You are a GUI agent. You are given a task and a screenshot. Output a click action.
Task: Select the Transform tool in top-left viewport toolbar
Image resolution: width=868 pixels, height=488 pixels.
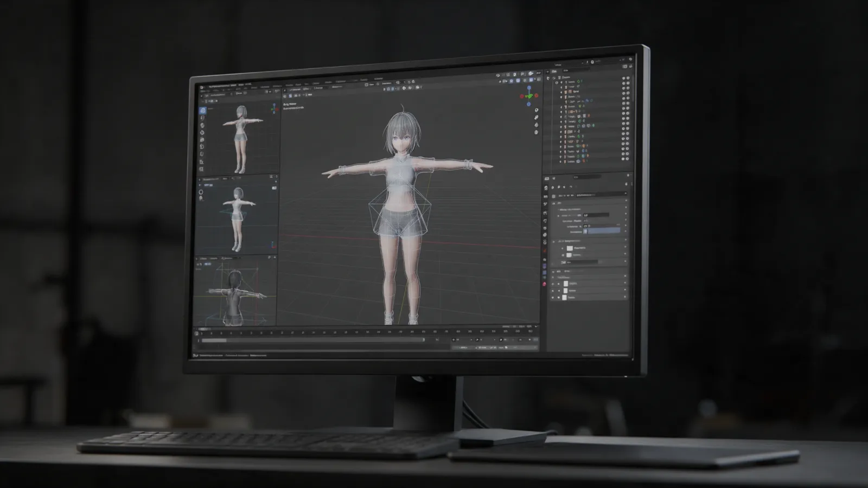[x=202, y=146]
